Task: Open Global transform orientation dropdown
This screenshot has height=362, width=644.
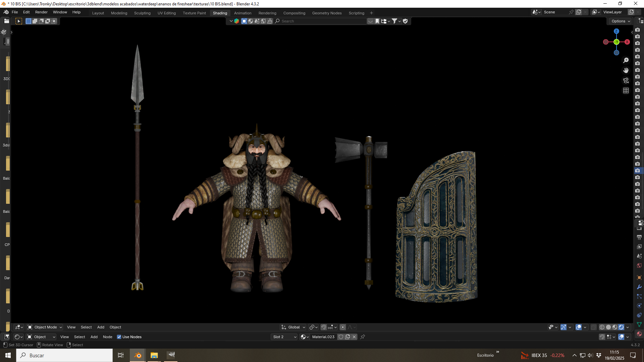Action: click(x=293, y=327)
